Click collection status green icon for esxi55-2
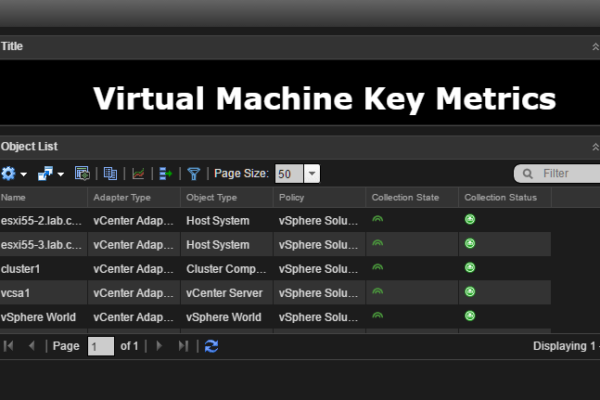The image size is (600, 400). [x=470, y=219]
